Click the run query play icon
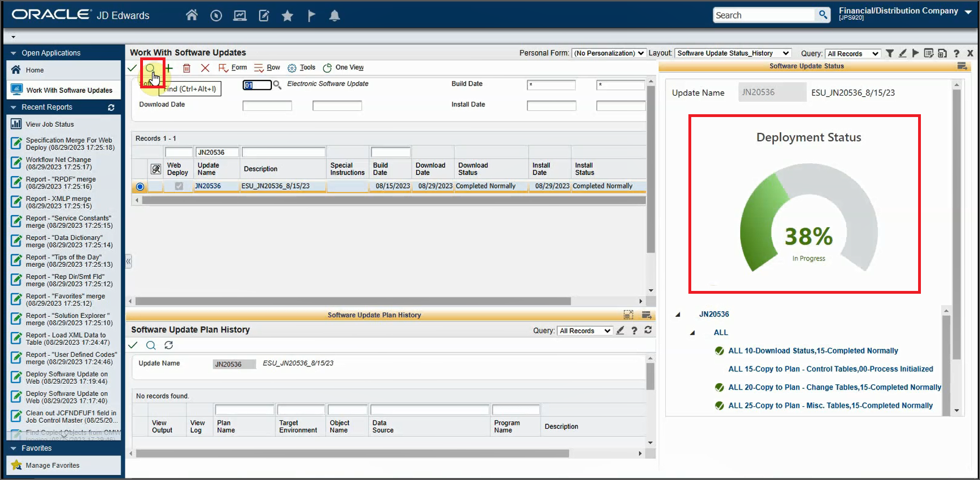 (x=916, y=53)
